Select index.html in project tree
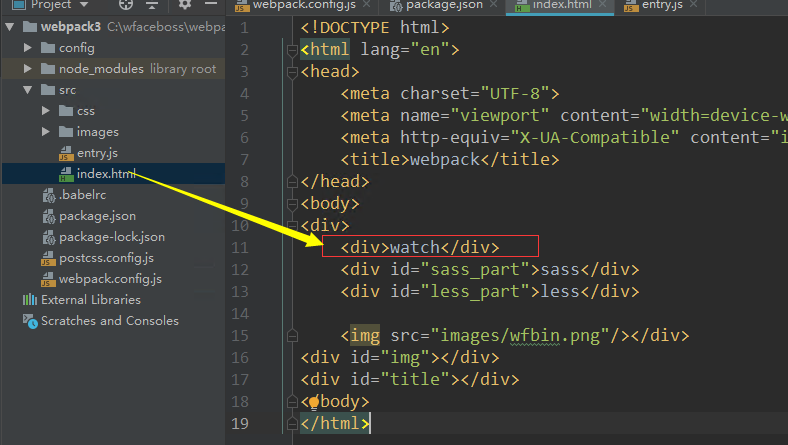This screenshot has height=445, width=788. [106, 174]
